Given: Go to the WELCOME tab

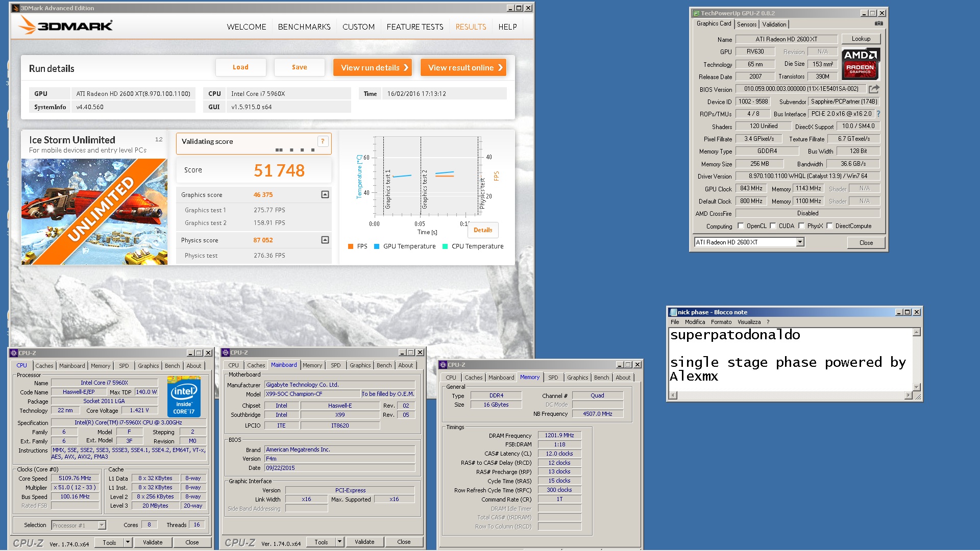Looking at the screenshot, I should [x=247, y=27].
